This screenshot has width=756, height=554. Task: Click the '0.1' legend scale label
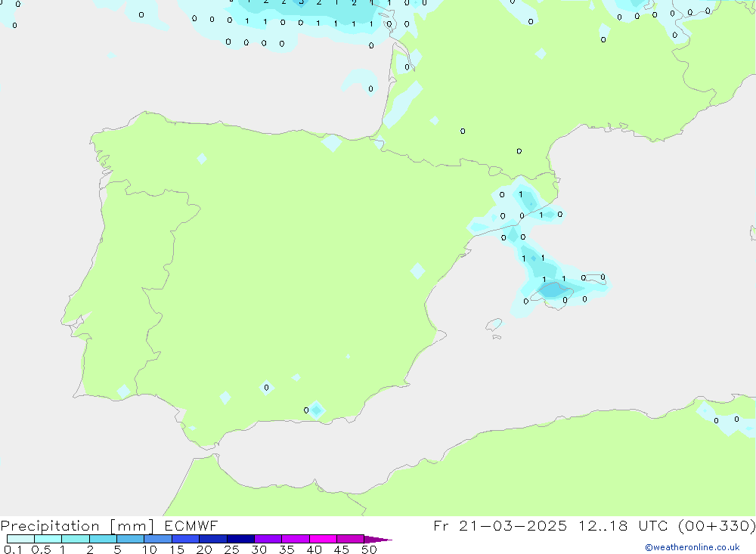pyautogui.click(x=13, y=549)
